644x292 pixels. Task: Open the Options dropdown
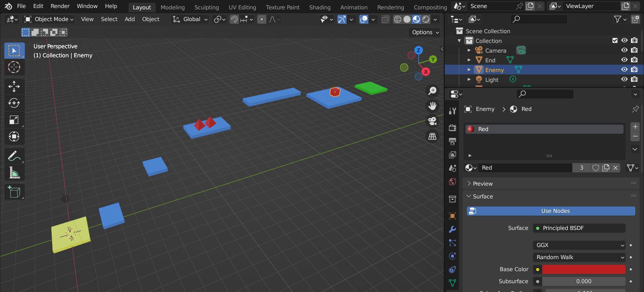point(425,32)
